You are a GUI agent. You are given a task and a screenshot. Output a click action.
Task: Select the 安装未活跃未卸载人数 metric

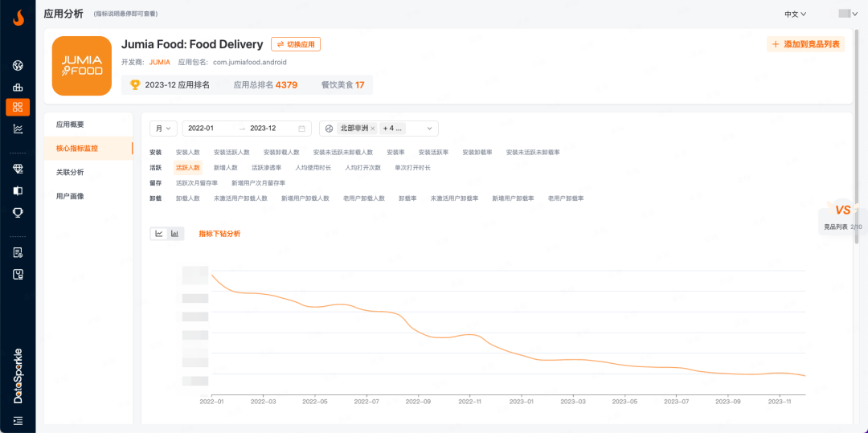[342, 152]
